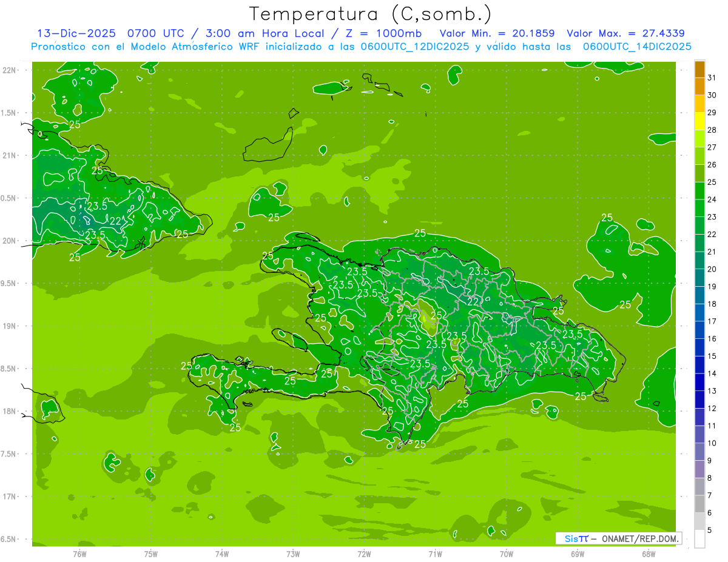The image size is (728, 562).
Task: Click the 22N latitude axis label
Action: pyautogui.click(x=9, y=70)
